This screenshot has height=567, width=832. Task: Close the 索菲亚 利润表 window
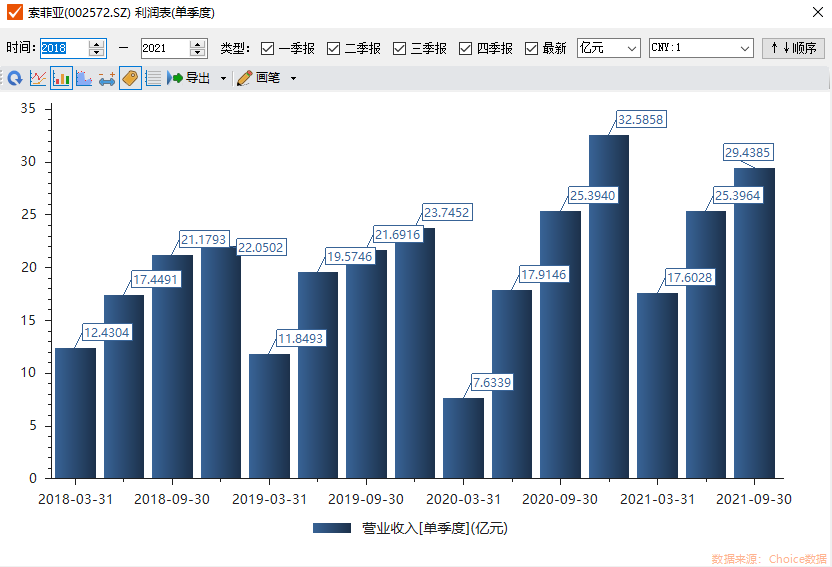818,12
